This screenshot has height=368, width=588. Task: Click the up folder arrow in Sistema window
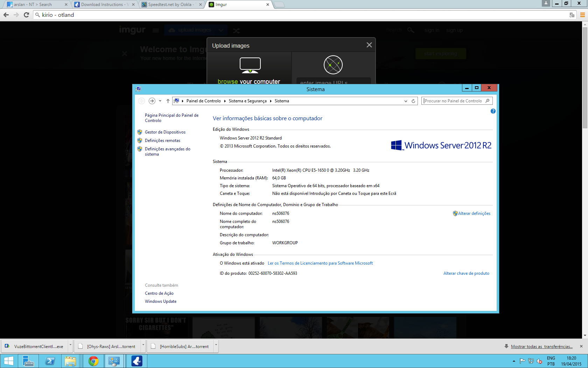coord(168,101)
